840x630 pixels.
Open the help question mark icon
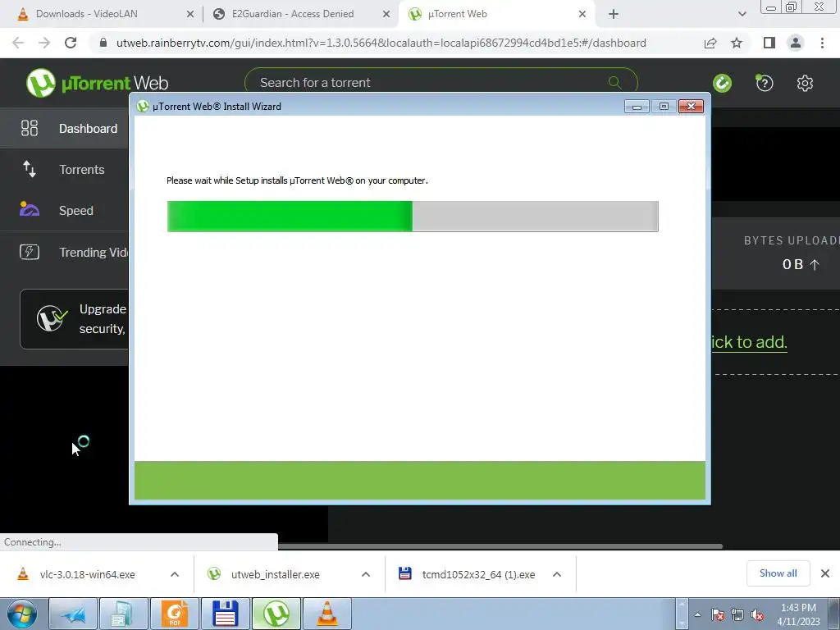click(x=765, y=83)
